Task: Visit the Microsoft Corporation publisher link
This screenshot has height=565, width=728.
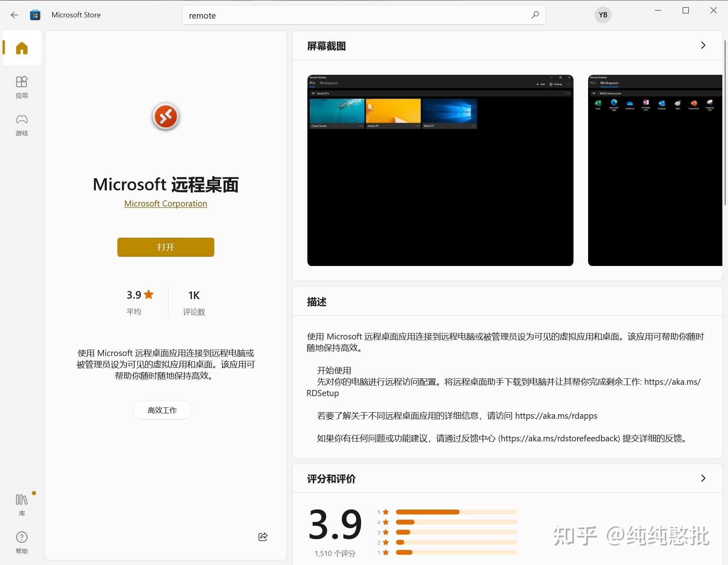Action: point(165,203)
